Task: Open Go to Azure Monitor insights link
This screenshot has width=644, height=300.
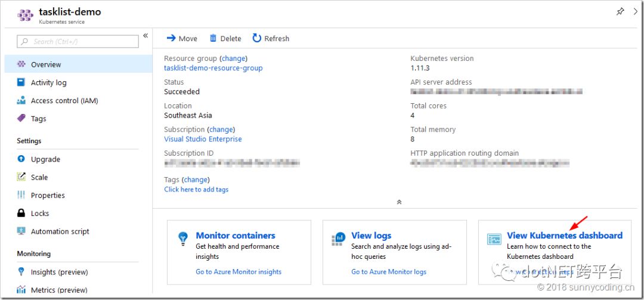Action: click(239, 272)
